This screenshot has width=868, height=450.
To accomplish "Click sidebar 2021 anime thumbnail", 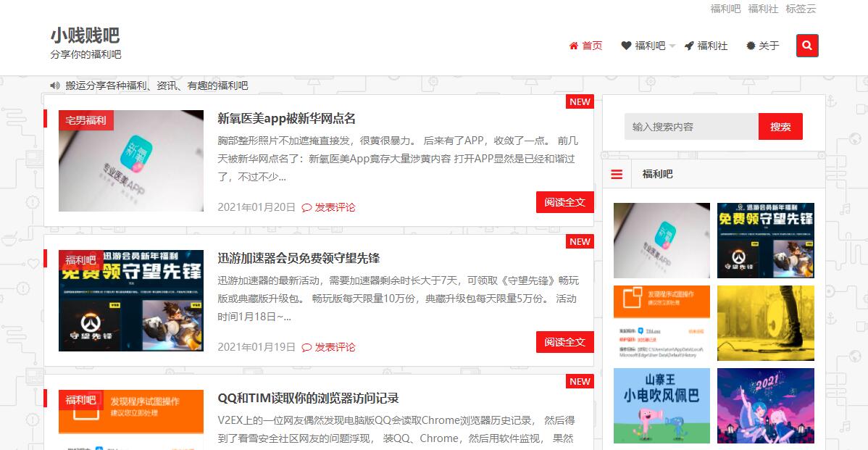I will [x=766, y=406].
